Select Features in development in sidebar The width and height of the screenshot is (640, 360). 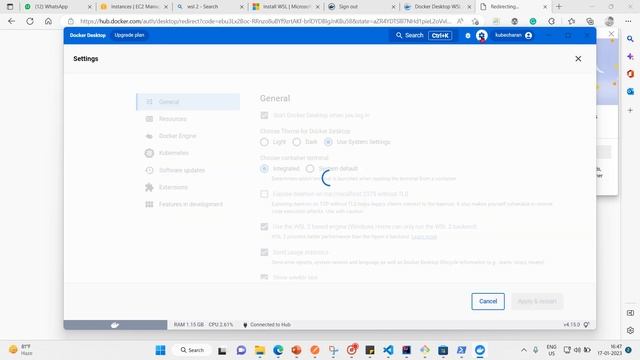pyautogui.click(x=188, y=204)
